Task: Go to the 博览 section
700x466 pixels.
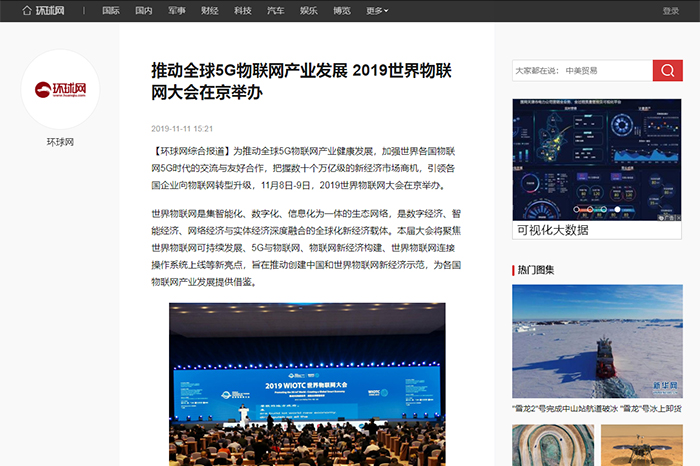Action: tap(341, 11)
